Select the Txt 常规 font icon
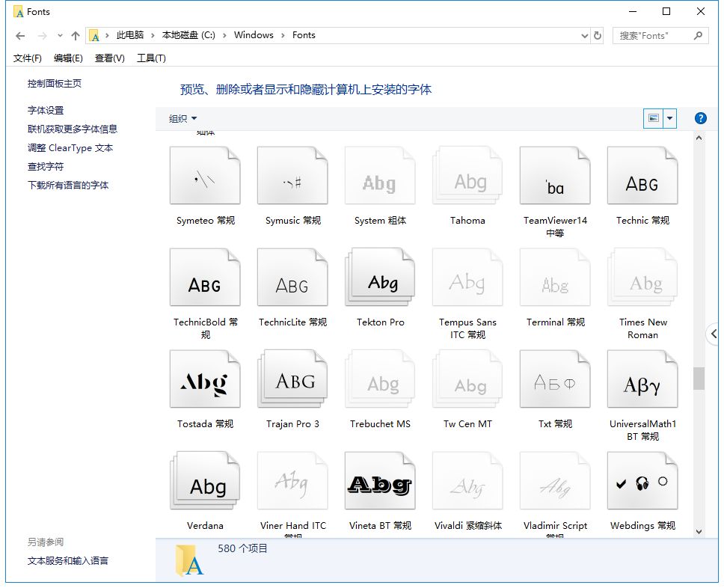 (555, 379)
